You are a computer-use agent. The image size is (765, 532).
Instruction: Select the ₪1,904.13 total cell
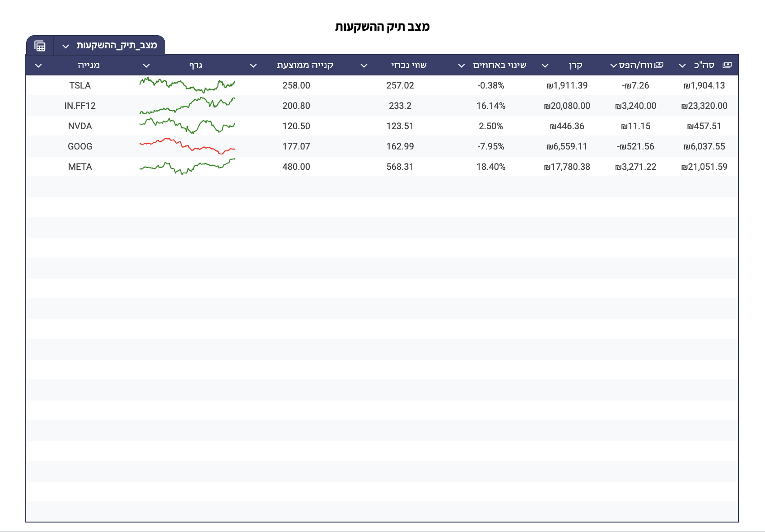(x=704, y=85)
